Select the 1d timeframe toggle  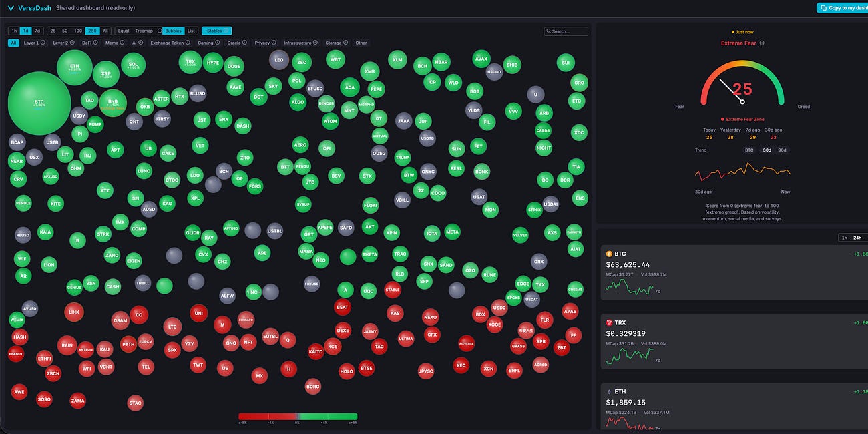(25, 31)
